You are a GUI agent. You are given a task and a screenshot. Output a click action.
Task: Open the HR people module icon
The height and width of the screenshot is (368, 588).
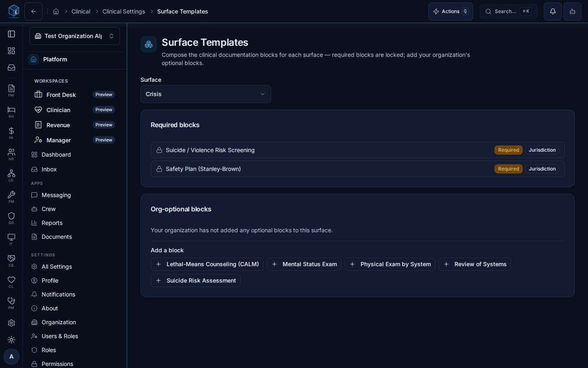(11, 154)
